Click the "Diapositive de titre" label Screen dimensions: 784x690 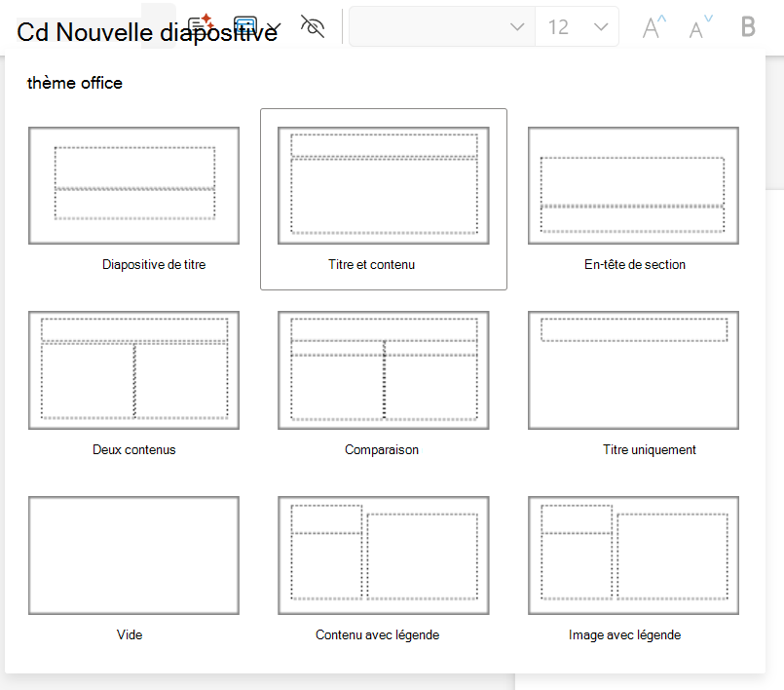[x=154, y=265]
